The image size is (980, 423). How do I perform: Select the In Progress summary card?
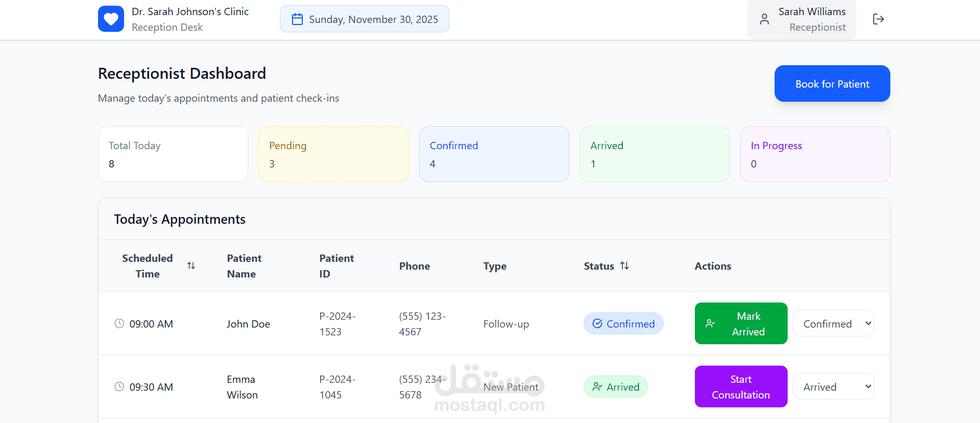click(815, 154)
